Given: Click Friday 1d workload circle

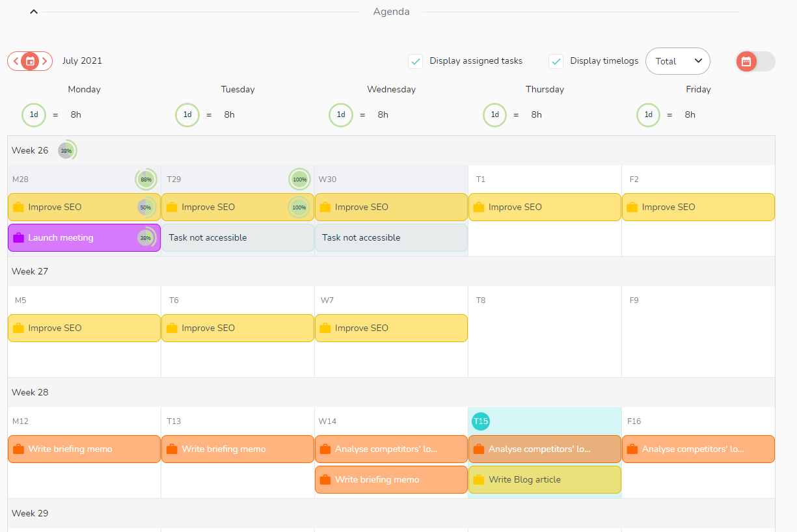Looking at the screenshot, I should [x=648, y=114].
